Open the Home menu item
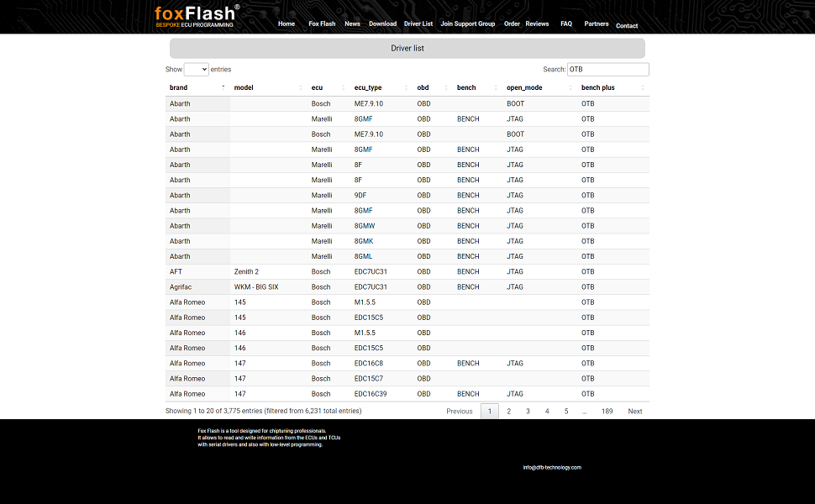 287,24
